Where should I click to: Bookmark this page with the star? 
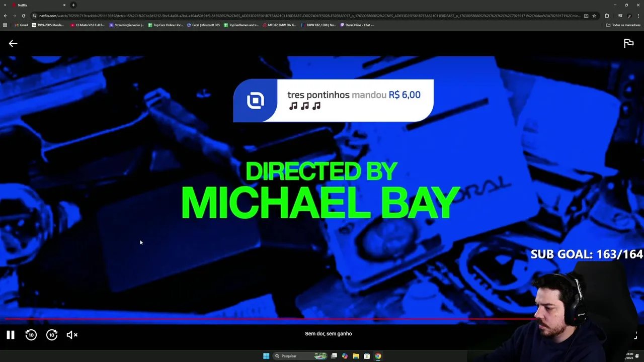tap(594, 16)
